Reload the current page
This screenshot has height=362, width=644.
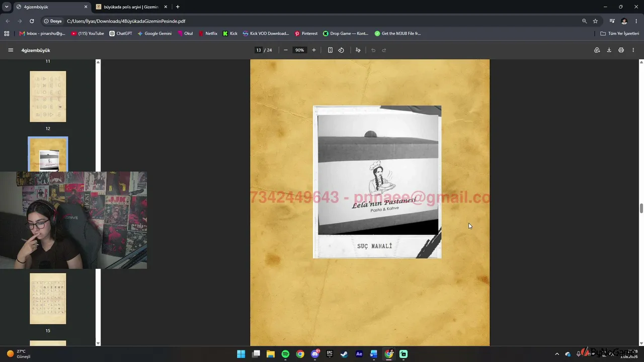(32, 21)
